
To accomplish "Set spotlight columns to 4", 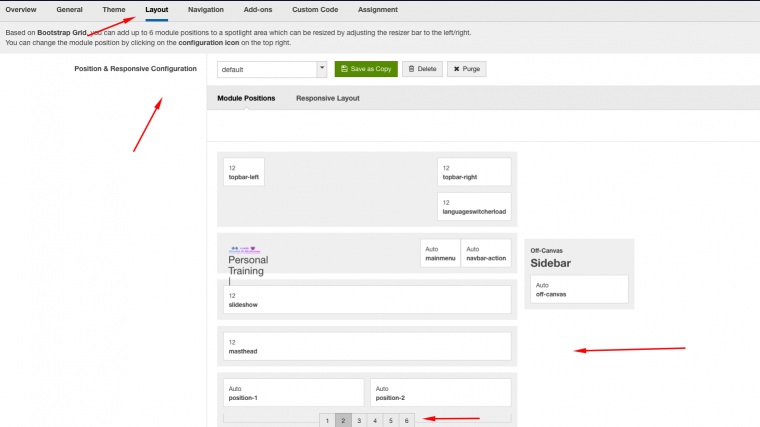I will coord(375,421).
